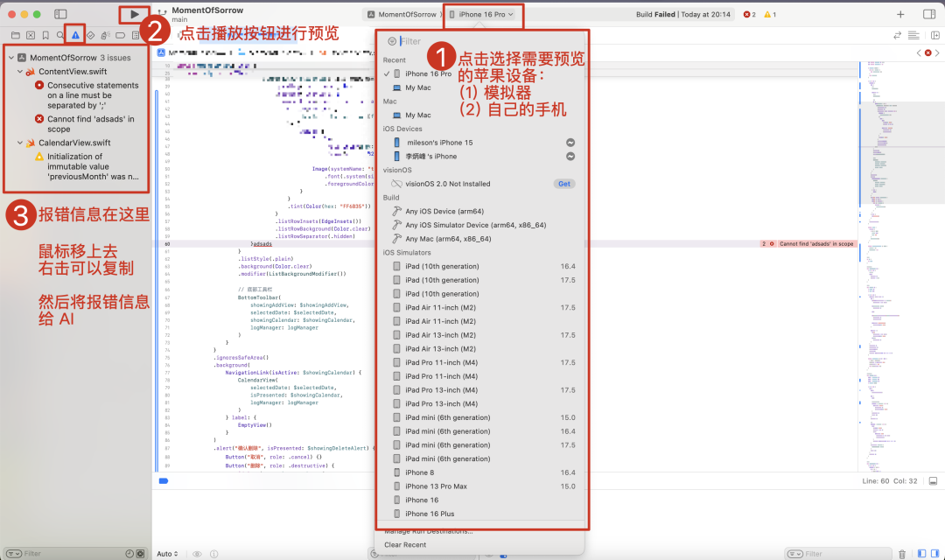The image size is (945, 560).
Task: Click the MomentOfSorrow scheme selector
Action: pos(402,15)
